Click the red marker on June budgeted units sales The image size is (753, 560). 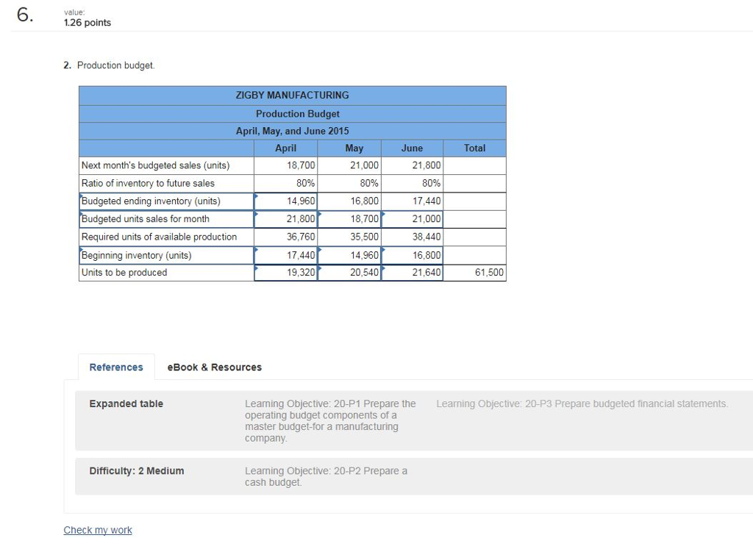click(x=382, y=215)
